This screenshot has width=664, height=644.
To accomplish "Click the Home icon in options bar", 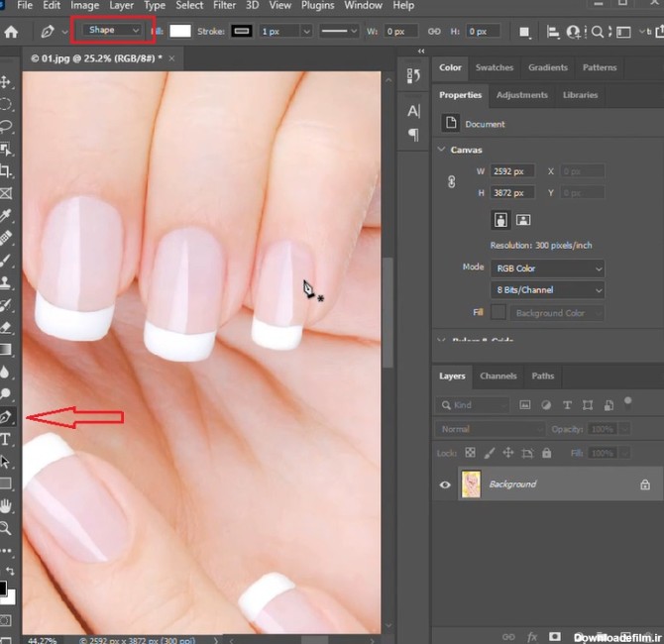I will coord(11,32).
